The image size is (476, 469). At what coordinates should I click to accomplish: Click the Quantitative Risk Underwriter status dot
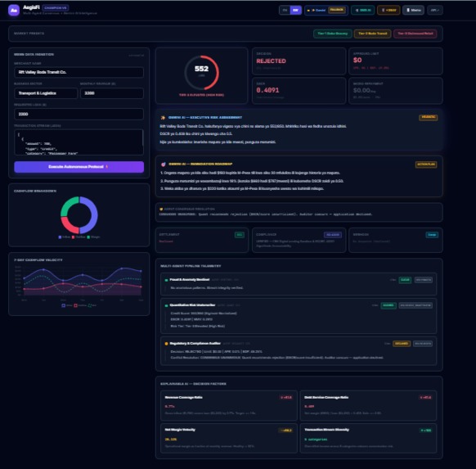point(166,305)
